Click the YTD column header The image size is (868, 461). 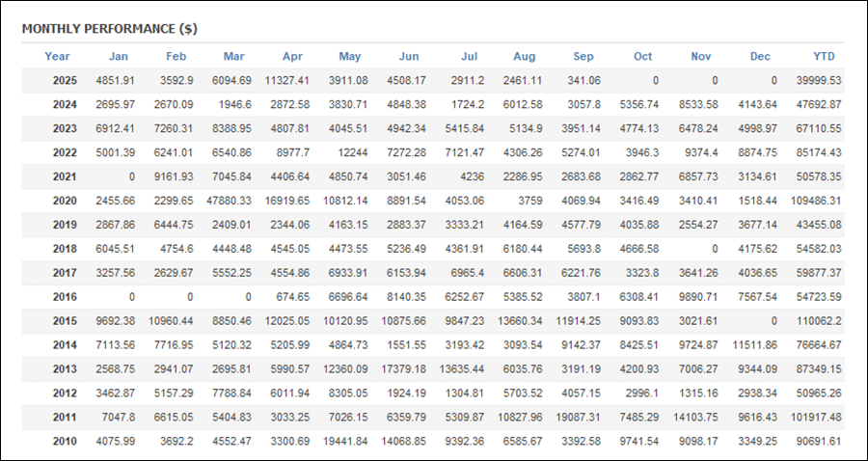point(824,56)
